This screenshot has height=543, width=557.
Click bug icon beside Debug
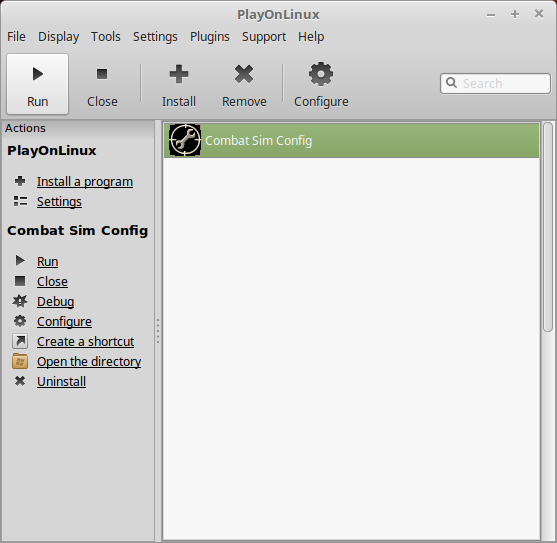point(20,301)
